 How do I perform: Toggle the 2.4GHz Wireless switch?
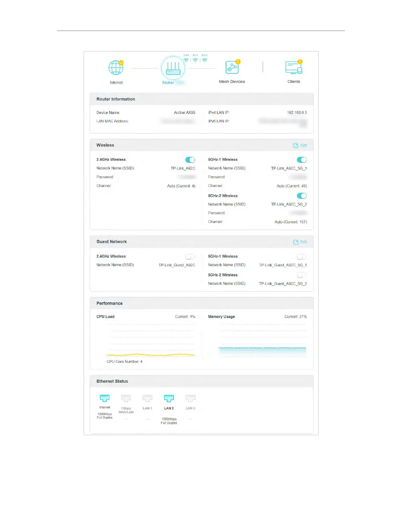tap(190, 160)
